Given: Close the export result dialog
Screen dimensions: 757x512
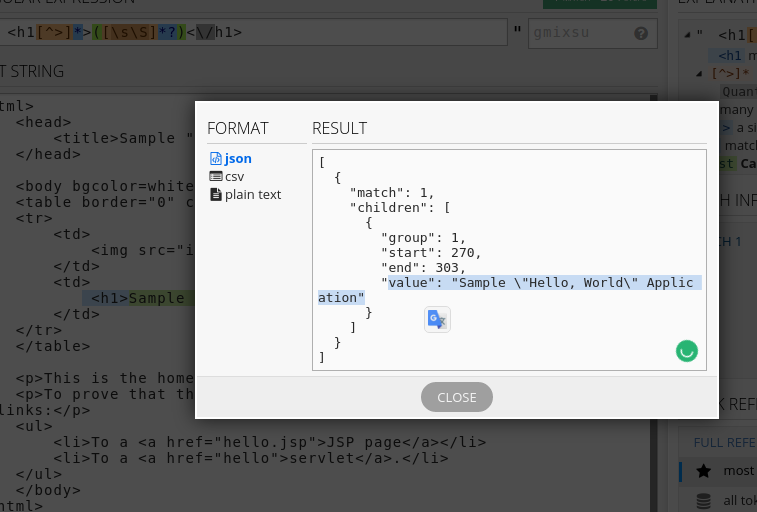Looking at the screenshot, I should tap(456, 397).
